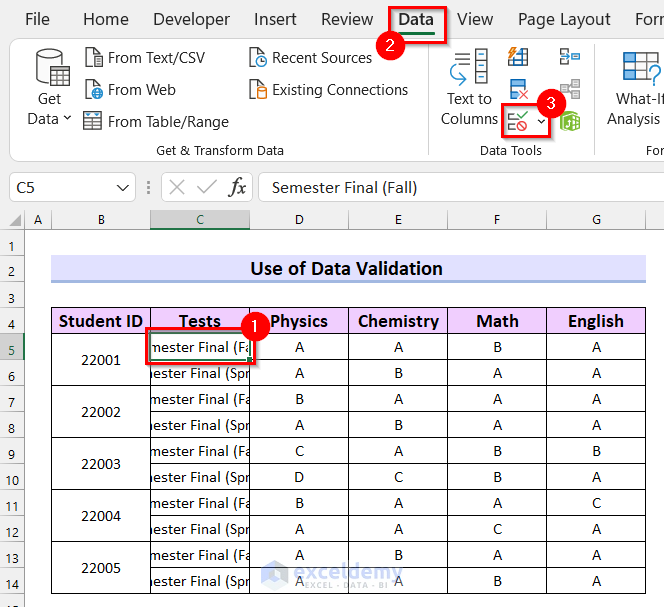Screen dimensions: 664x607
Task: Click the Insert Function fx icon
Action: pyautogui.click(x=237, y=187)
